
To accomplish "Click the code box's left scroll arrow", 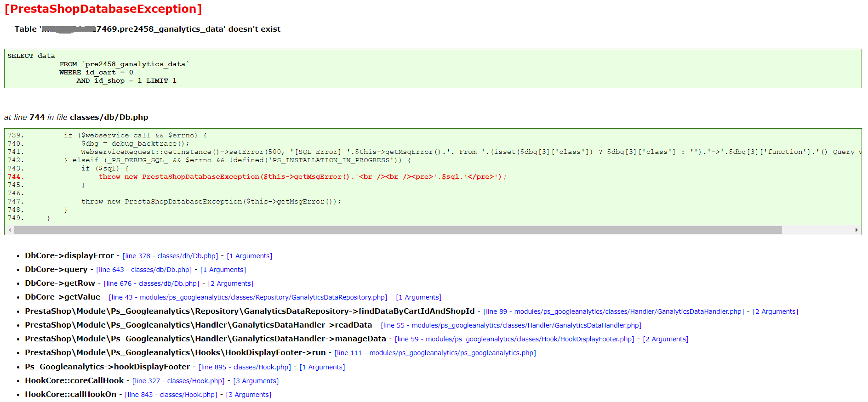I will [x=10, y=230].
